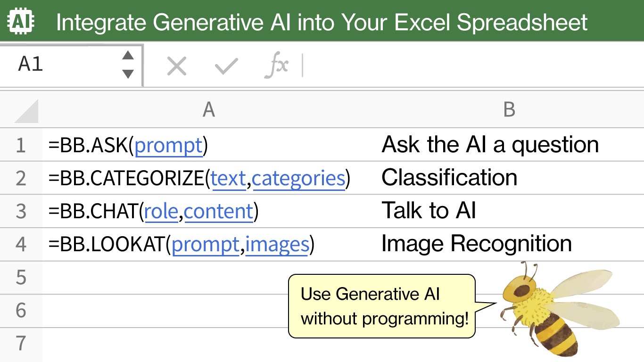Click the AI chip icon in header

pos(21,21)
